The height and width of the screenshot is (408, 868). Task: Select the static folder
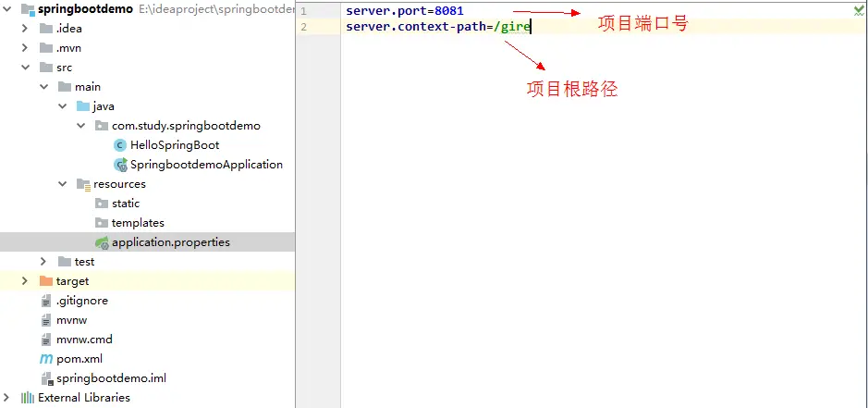[x=126, y=203]
